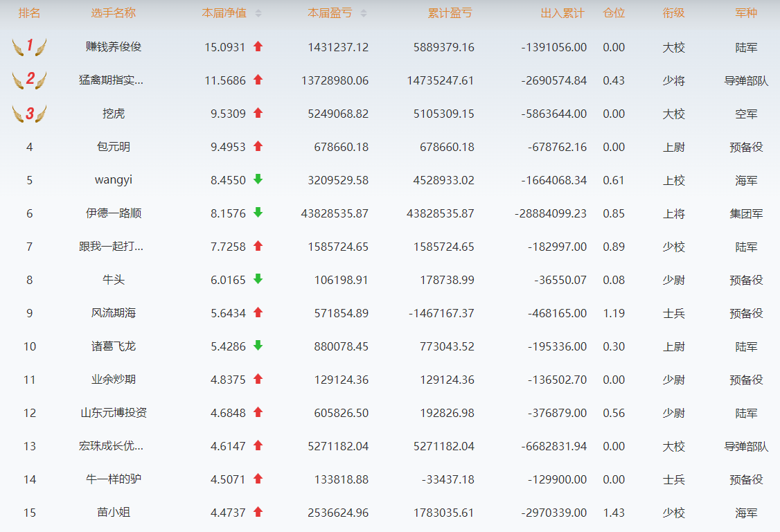The image size is (780, 532).
Task: Open player 包元明
Action: pos(114,147)
